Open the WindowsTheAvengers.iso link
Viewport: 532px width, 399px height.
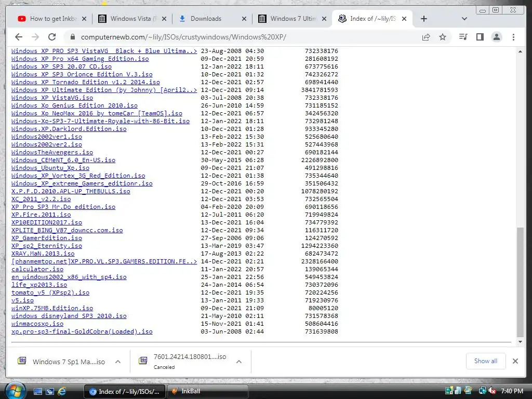[x=52, y=152]
